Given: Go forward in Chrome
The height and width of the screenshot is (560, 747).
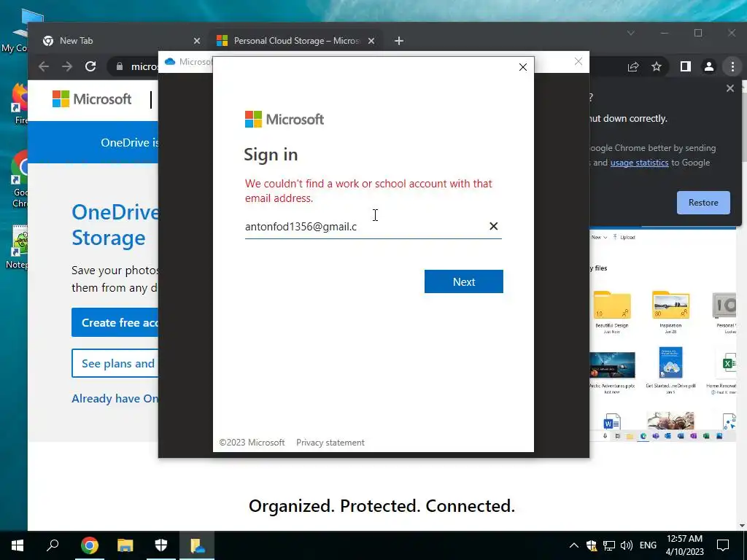Looking at the screenshot, I should (x=67, y=66).
